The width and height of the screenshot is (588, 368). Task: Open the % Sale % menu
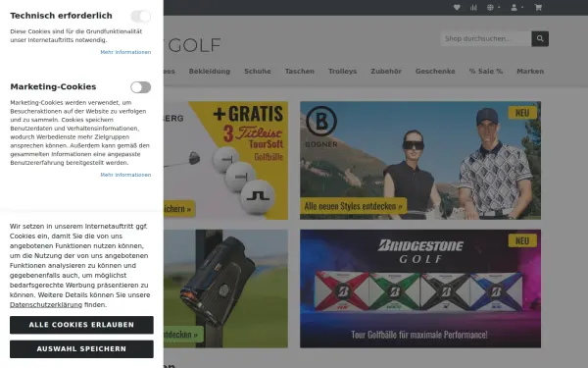[486, 71]
